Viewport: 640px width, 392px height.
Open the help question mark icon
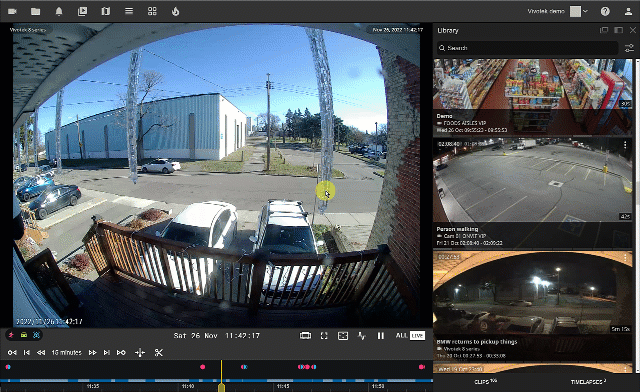pos(605,11)
